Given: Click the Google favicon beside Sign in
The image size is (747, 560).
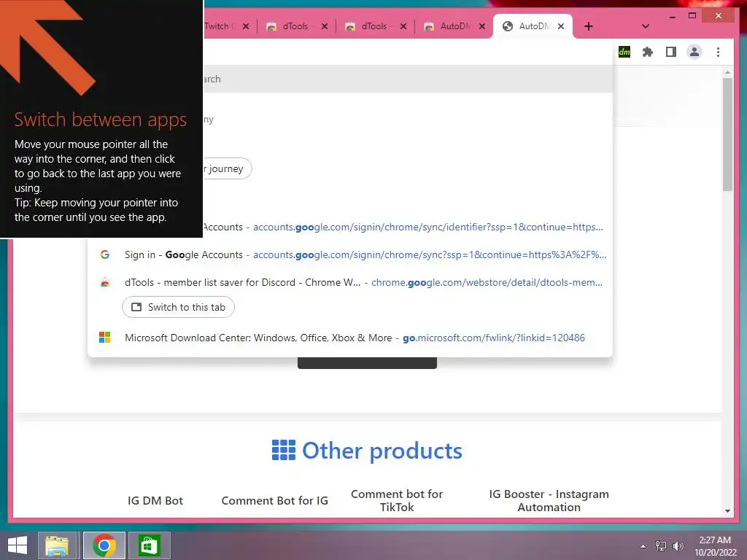Looking at the screenshot, I should (105, 254).
